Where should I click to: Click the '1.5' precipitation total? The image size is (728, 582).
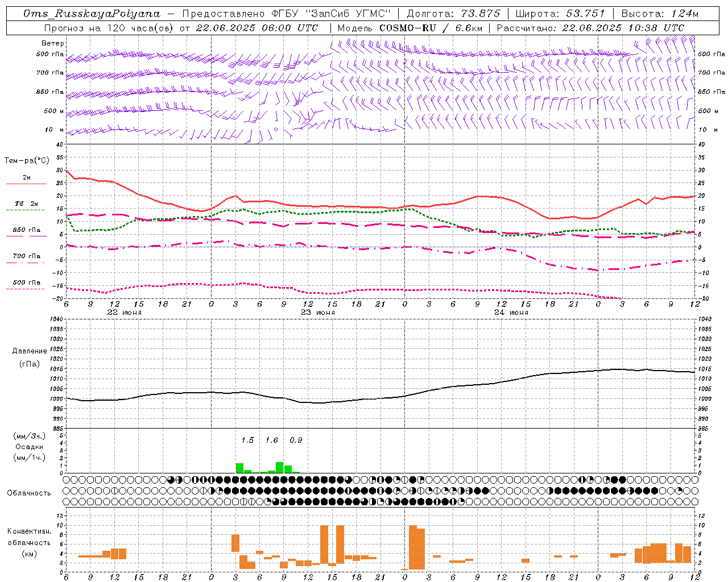click(x=247, y=440)
